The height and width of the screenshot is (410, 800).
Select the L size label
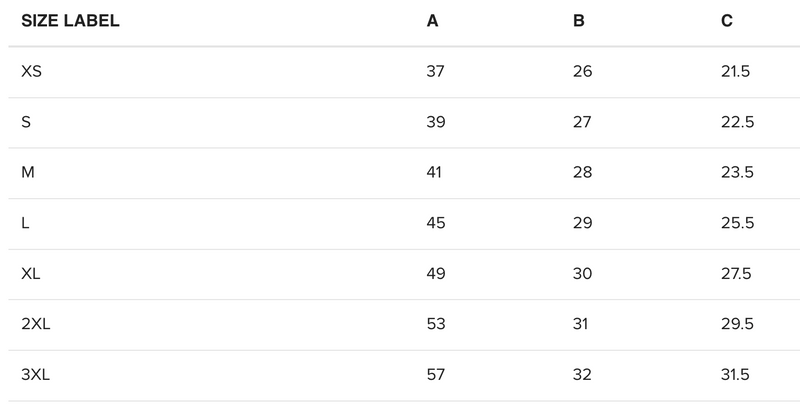[26, 224]
